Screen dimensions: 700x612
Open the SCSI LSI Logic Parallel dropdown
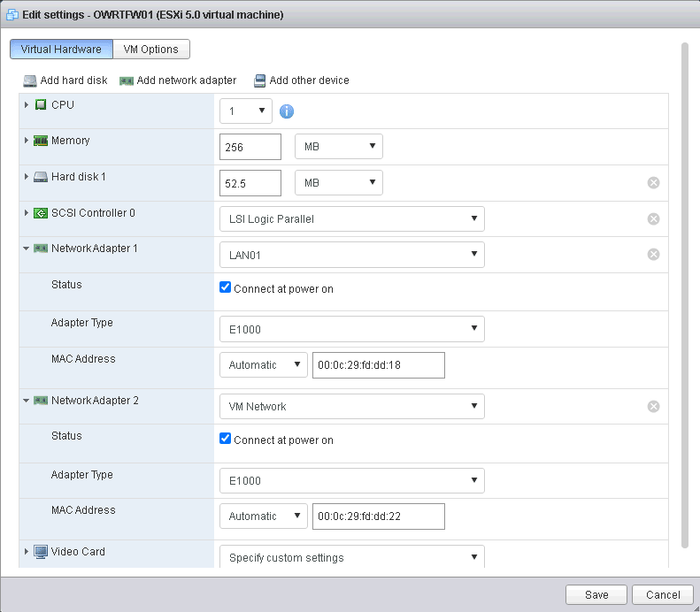351,218
